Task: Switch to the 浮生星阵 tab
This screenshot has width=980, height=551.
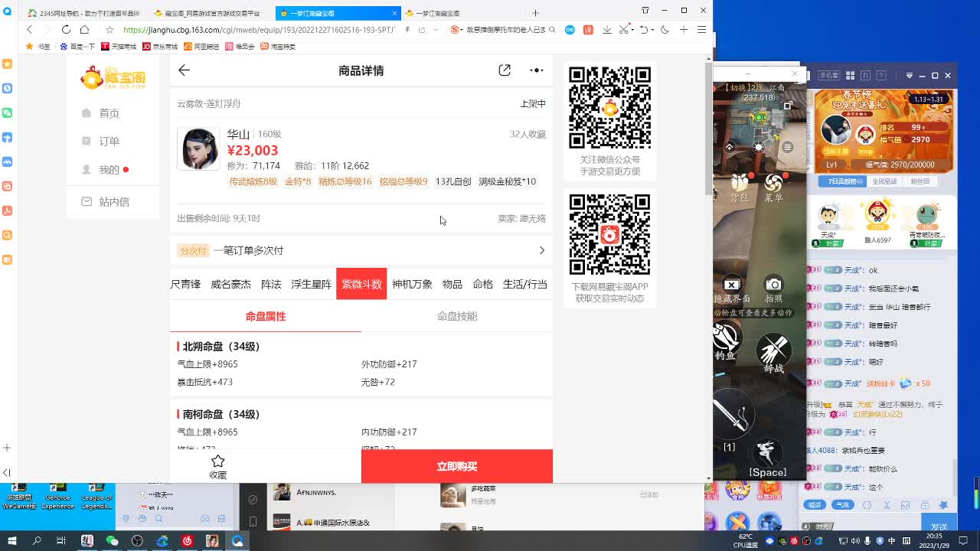Action: pos(311,284)
